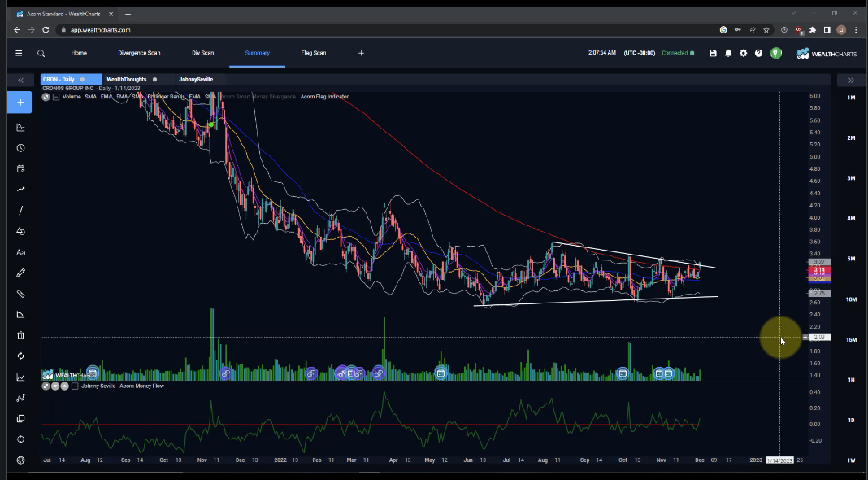Image resolution: width=868 pixels, height=480 pixels.
Task: Select the connected nodes path tool
Action: [x=20, y=397]
